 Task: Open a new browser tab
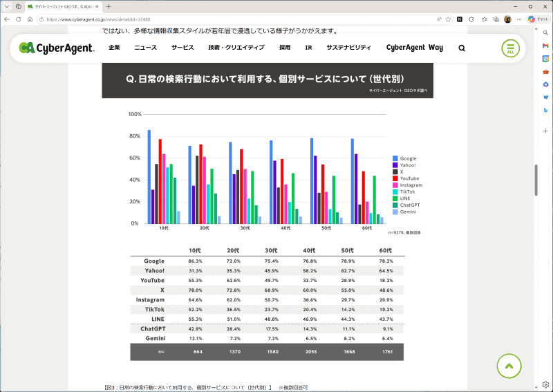click(x=109, y=6)
